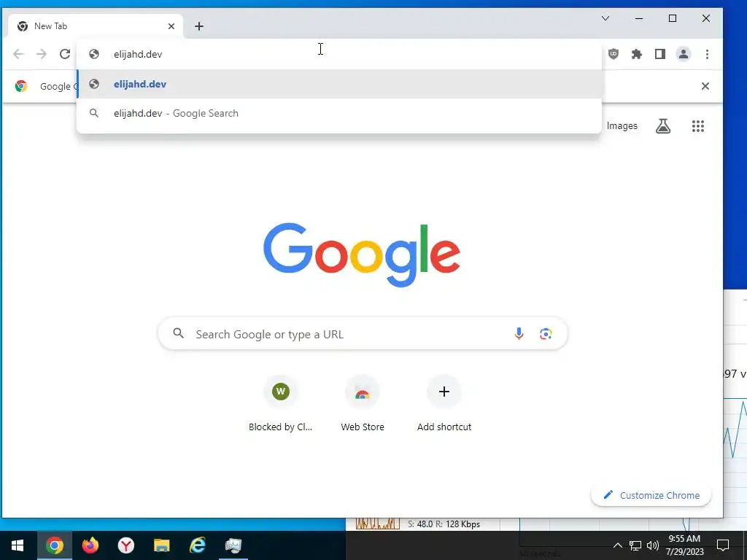
Task: Open the tab search chevron dropdown
Action: pyautogui.click(x=605, y=18)
